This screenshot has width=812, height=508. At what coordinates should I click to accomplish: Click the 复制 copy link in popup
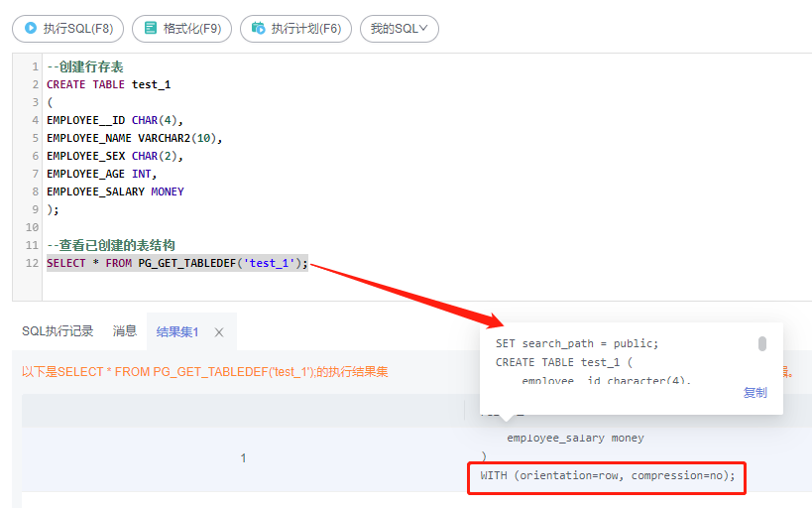click(755, 392)
